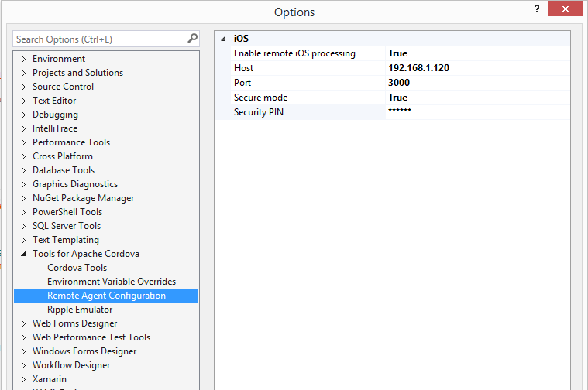Toggle the Secure mode True value
The image size is (588, 390).
[x=397, y=97]
